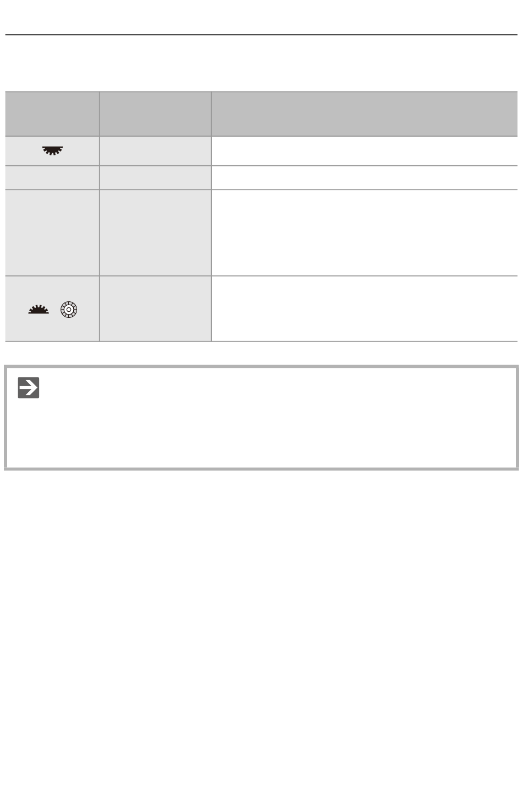Click the front dial icon in the table
The height and width of the screenshot is (812, 523).
click(52, 151)
